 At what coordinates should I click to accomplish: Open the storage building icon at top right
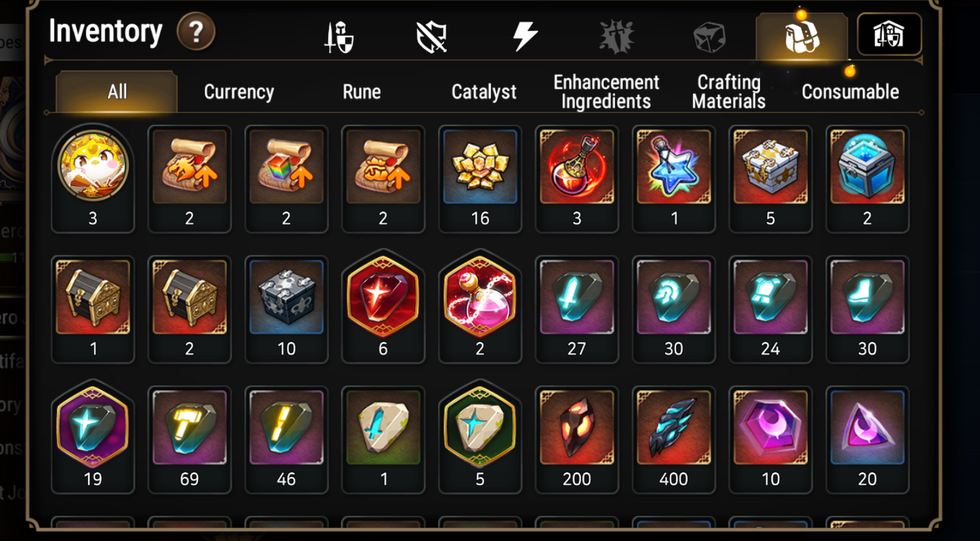point(889,35)
